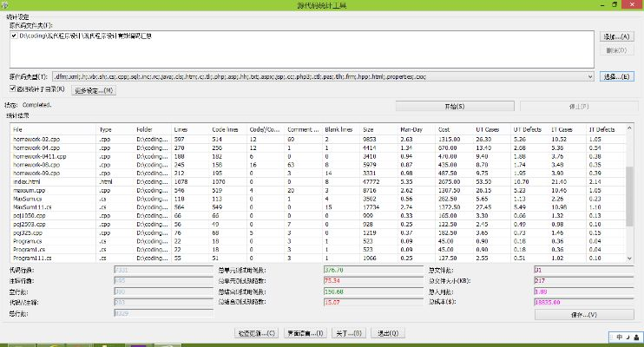Sort by the UT Defects column header
The image size is (644, 347).
pyautogui.click(x=529, y=129)
